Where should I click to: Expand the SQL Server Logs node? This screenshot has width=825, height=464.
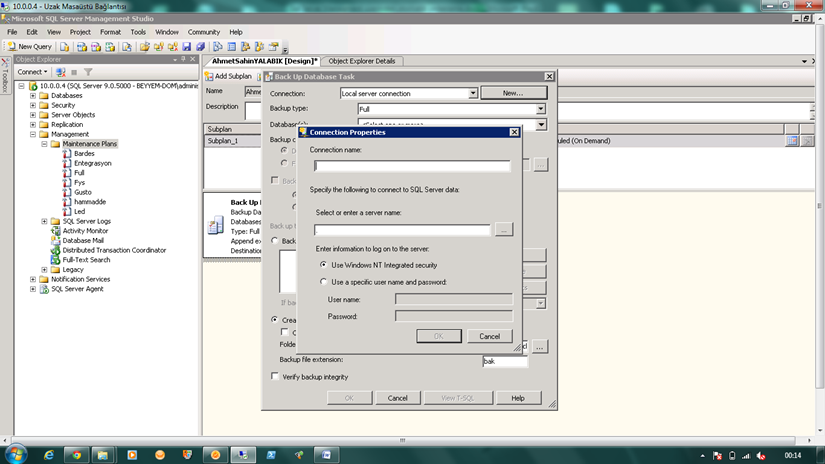[44, 221]
